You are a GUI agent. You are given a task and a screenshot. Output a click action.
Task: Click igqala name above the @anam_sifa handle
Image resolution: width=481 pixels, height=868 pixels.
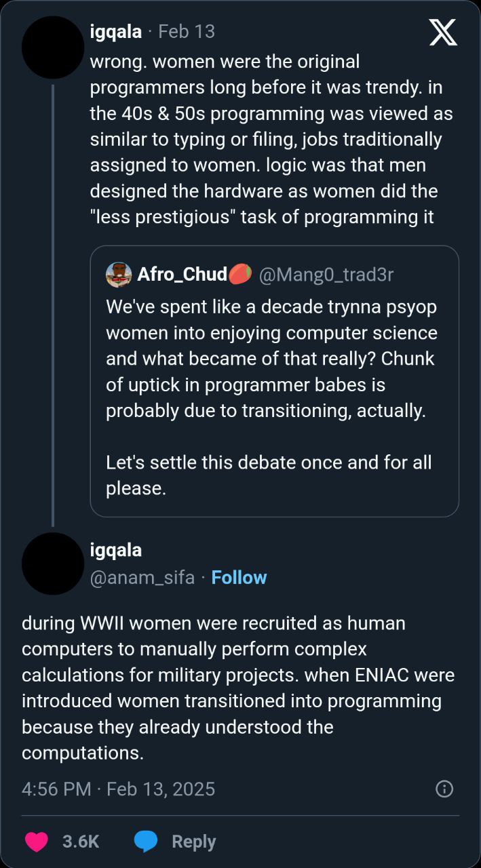coord(115,550)
